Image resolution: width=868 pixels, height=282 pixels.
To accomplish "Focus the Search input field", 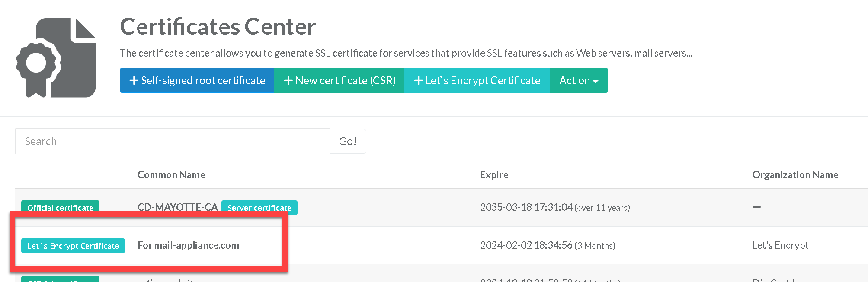I will point(172,141).
